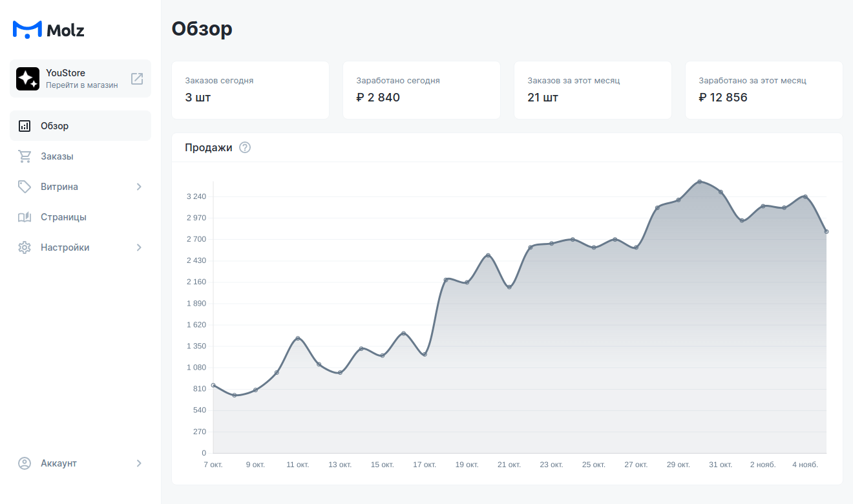Open the external link icon beside YouStore
The height and width of the screenshot is (504, 853).
coord(137,79)
